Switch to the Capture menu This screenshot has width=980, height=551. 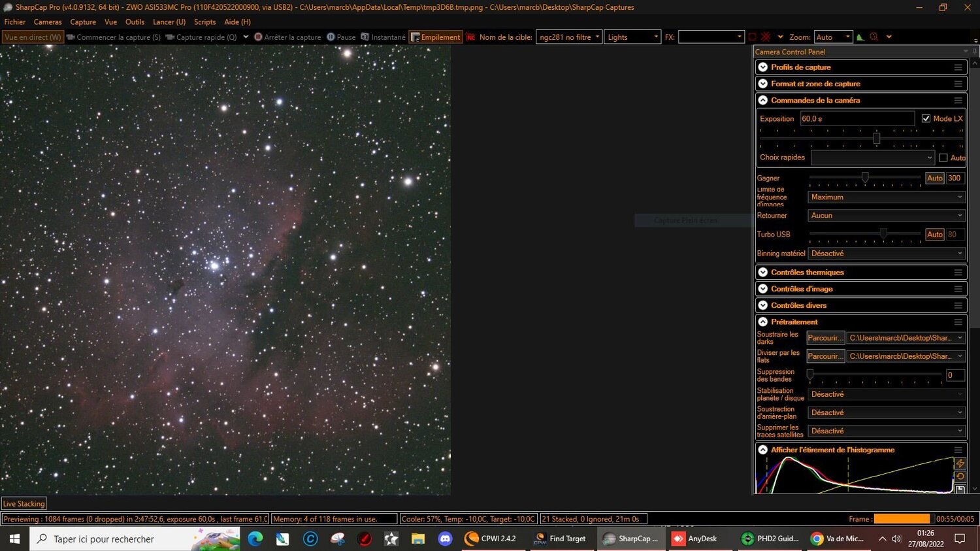(x=83, y=22)
